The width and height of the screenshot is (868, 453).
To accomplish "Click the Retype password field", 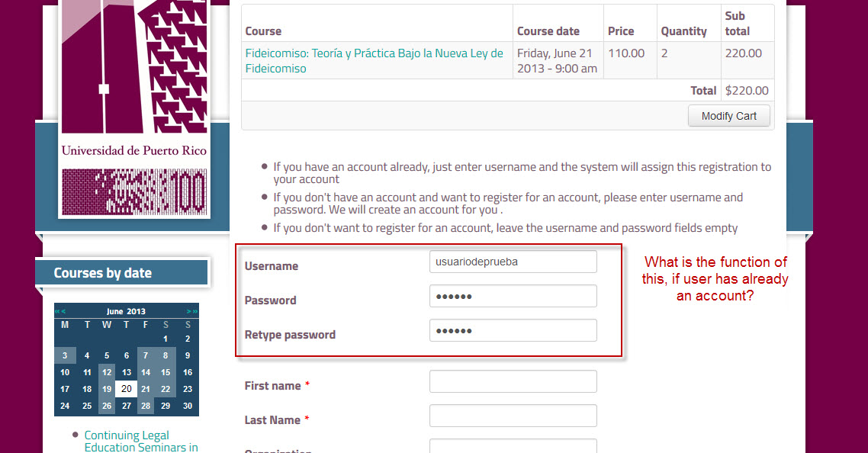I will click(513, 330).
